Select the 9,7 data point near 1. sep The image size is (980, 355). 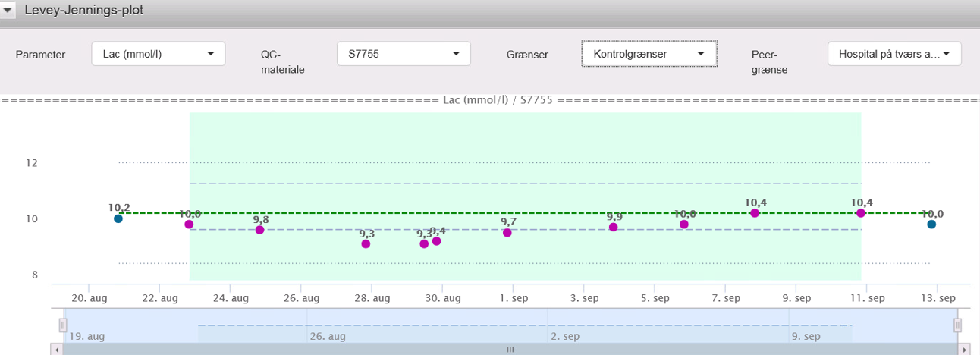click(507, 233)
